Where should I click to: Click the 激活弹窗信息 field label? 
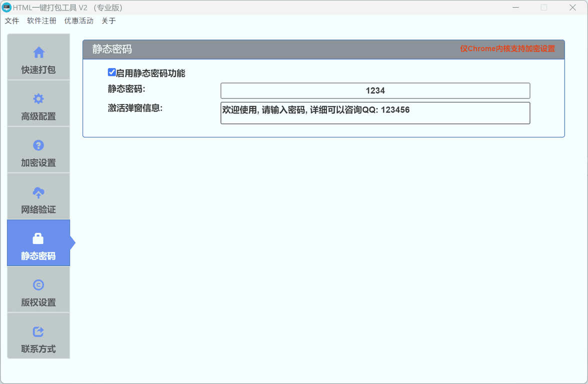(135, 108)
